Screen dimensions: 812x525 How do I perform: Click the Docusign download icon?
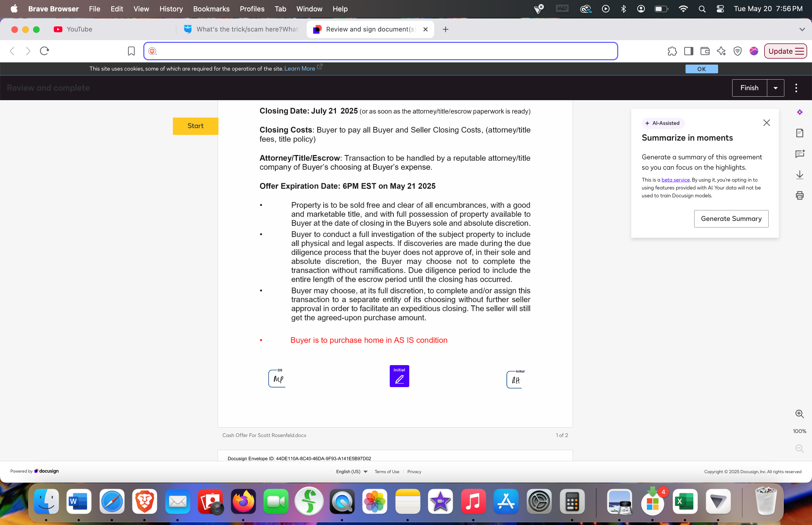coord(800,175)
